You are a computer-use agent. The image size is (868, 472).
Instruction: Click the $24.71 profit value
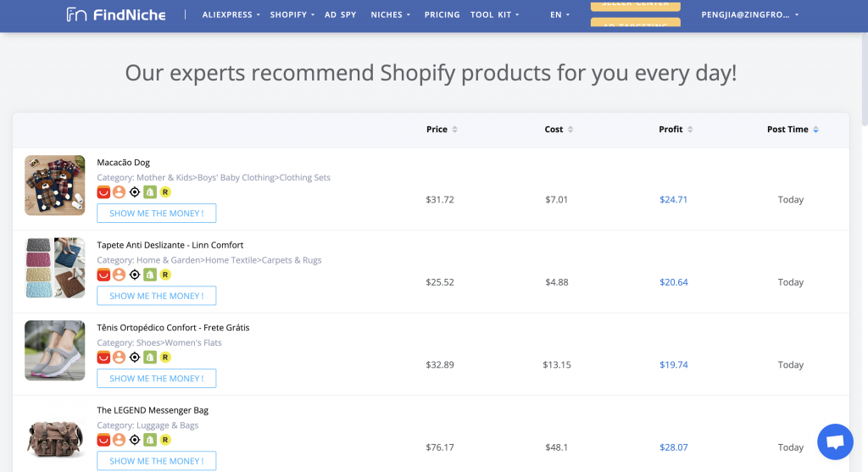(673, 200)
